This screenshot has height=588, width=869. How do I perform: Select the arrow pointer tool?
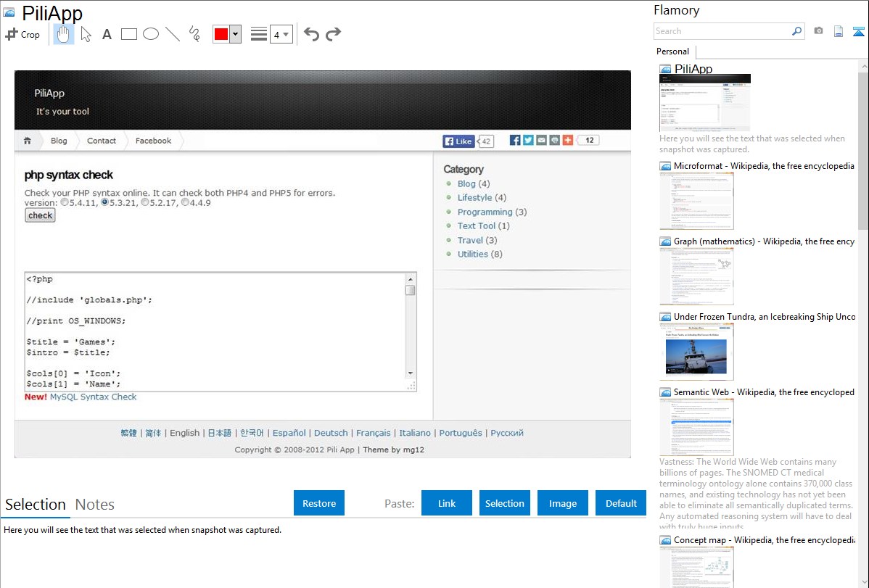click(86, 34)
